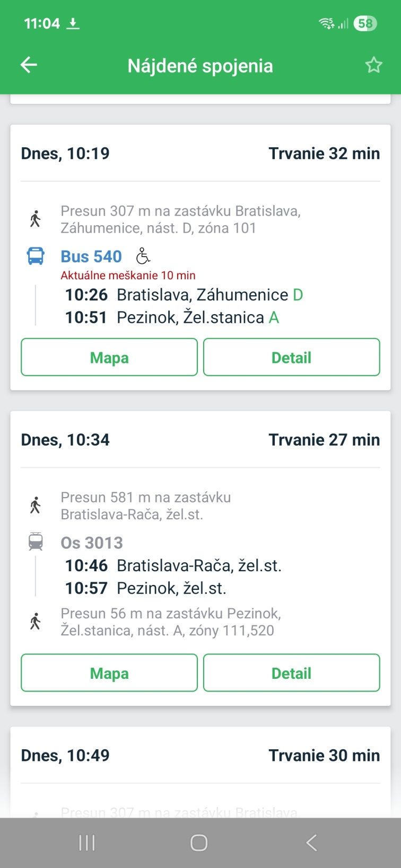Open Mapa for the 10:19 connection
The image size is (401, 868).
tap(109, 358)
